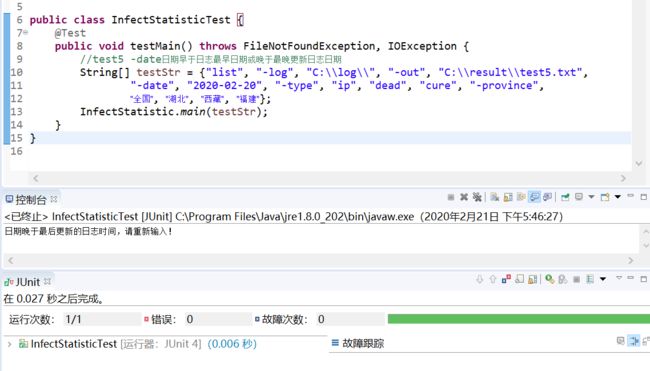Toggle console Word Wrap
The image size is (650, 371).
[521, 197]
